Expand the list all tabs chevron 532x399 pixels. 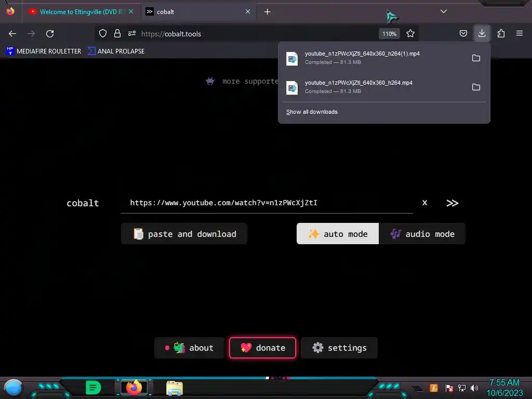coord(444,11)
